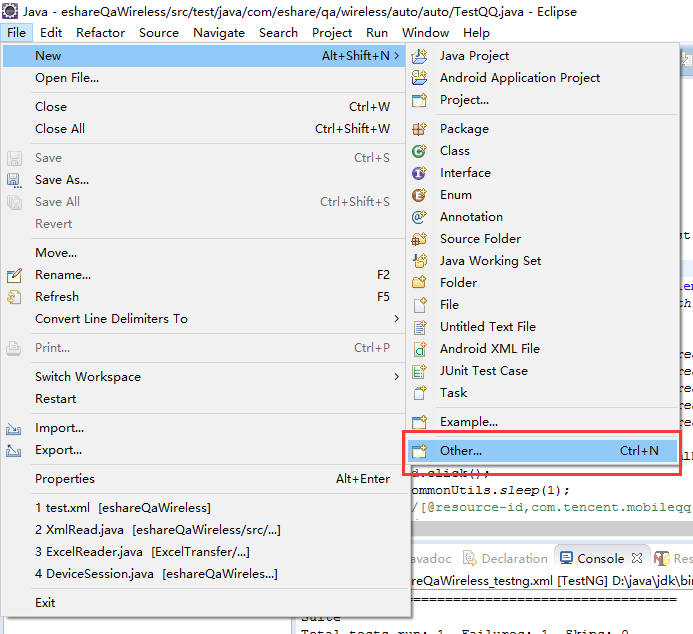Open the Refactor menu

[x=100, y=33]
